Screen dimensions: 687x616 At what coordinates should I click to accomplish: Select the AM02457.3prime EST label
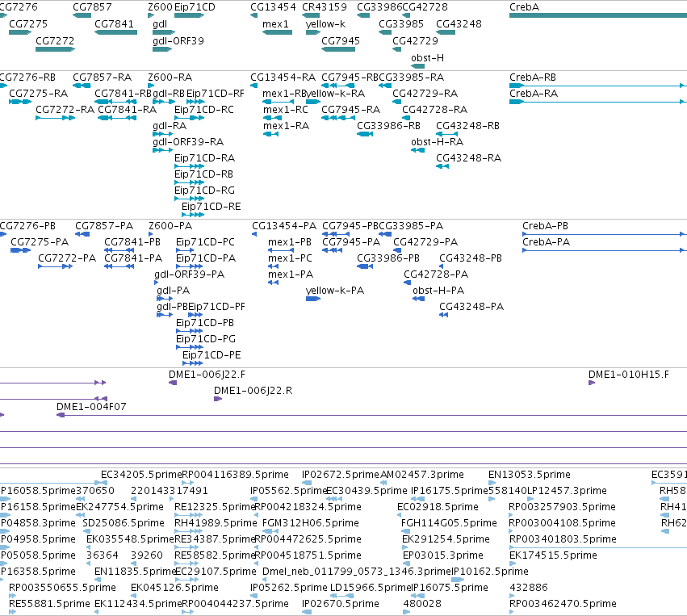coord(422,475)
